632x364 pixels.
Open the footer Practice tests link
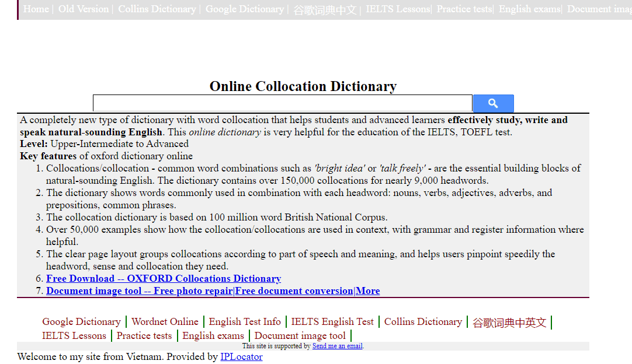[144, 335]
